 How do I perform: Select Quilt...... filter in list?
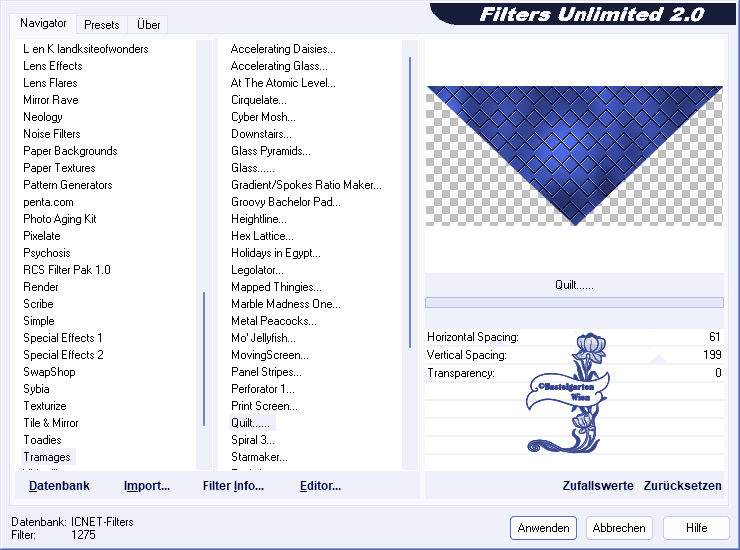point(251,423)
